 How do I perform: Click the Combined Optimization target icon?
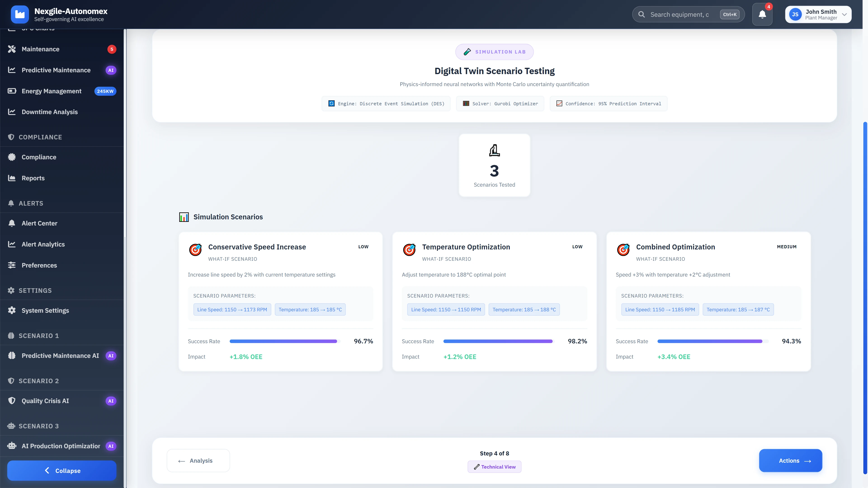coord(623,250)
